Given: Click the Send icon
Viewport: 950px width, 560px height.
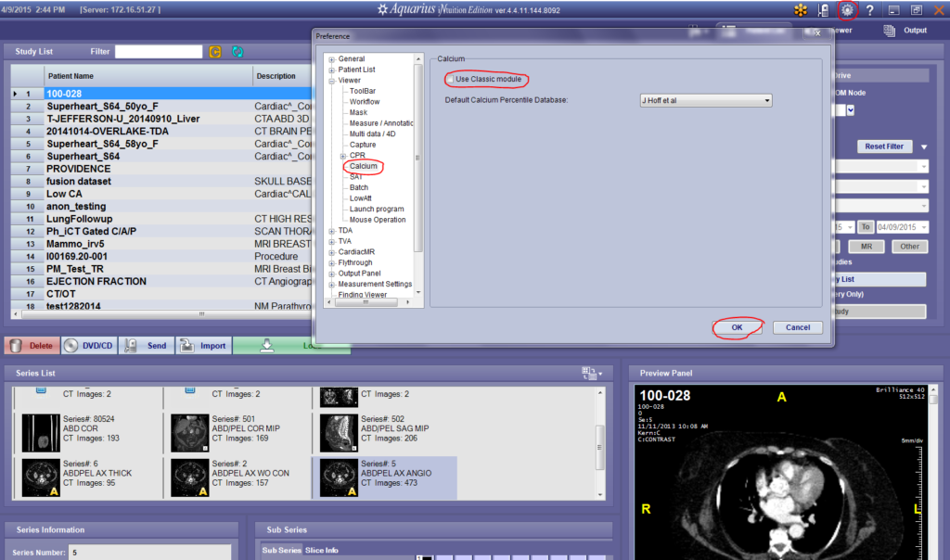Looking at the screenshot, I should click(x=131, y=346).
